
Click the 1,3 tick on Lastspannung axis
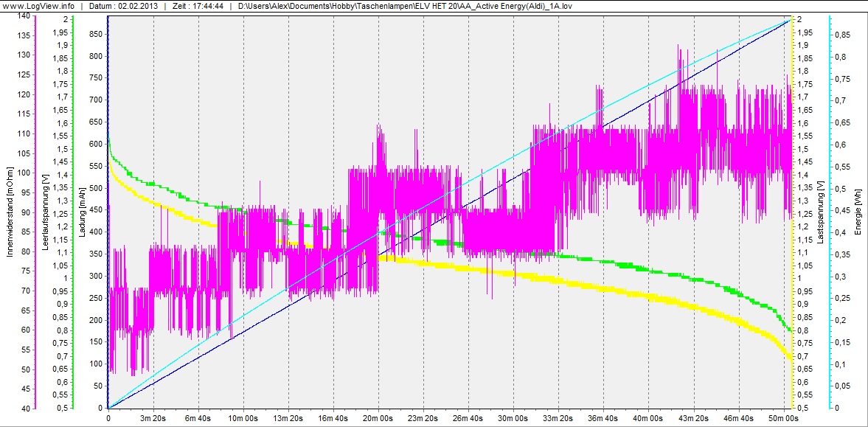(803, 201)
